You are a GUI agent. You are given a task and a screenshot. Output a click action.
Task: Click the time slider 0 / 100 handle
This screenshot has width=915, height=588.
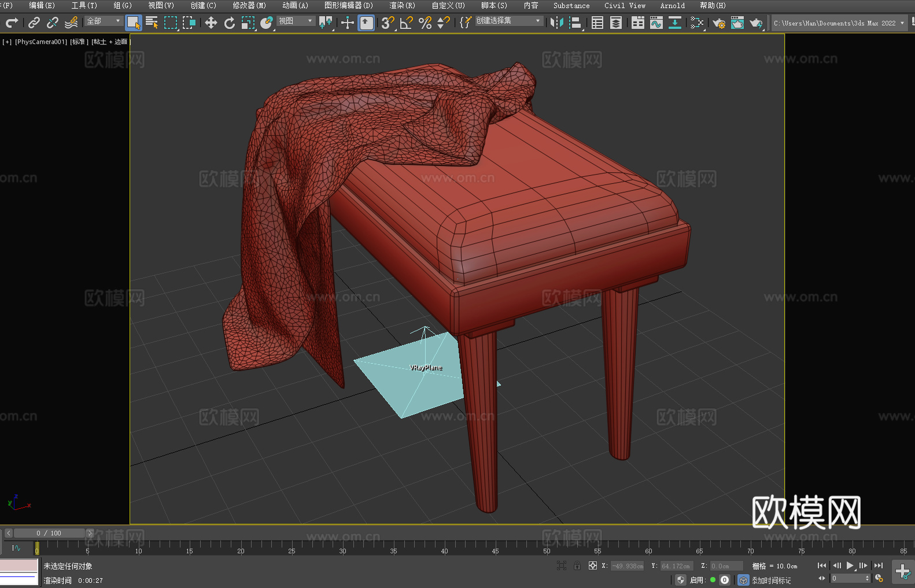click(49, 533)
